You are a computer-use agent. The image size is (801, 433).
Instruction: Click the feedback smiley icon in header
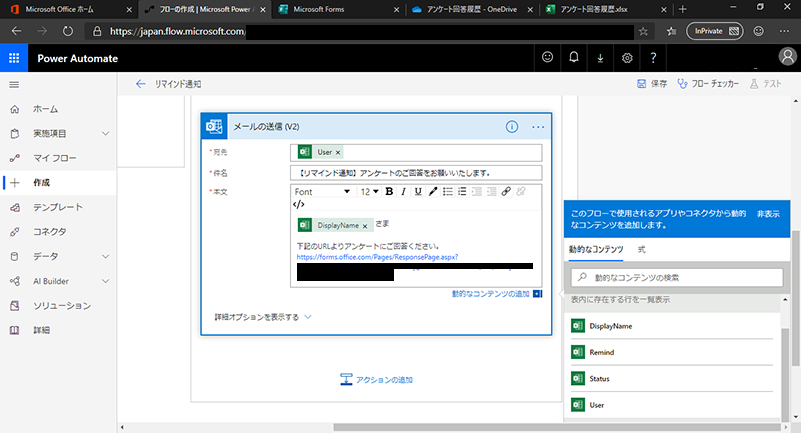548,58
